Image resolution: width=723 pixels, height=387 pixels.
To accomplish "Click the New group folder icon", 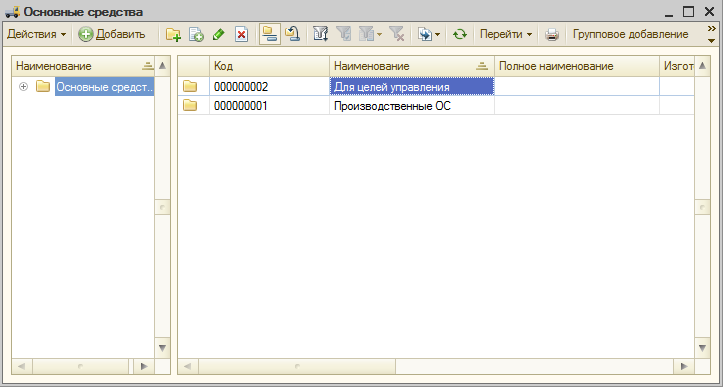I will click(x=173, y=35).
